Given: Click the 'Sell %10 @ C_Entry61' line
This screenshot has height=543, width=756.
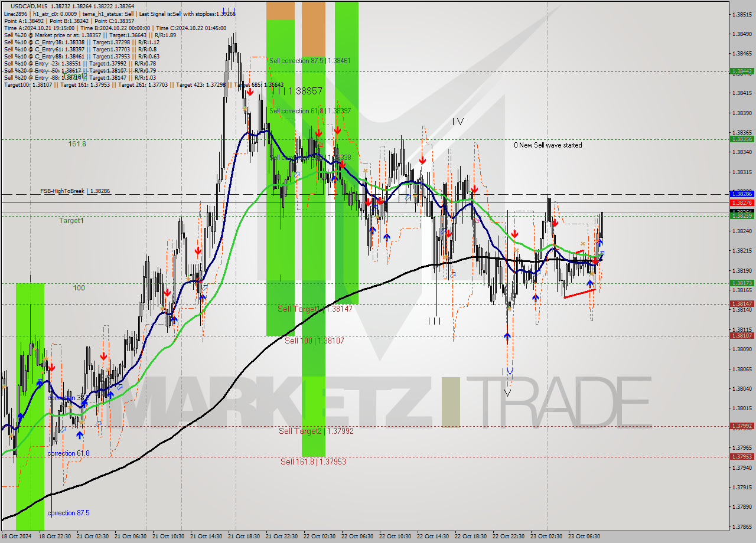Looking at the screenshot, I should pos(80,49).
